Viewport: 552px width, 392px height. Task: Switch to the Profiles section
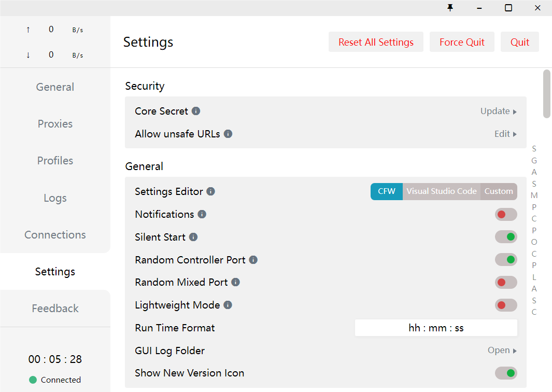coord(55,161)
